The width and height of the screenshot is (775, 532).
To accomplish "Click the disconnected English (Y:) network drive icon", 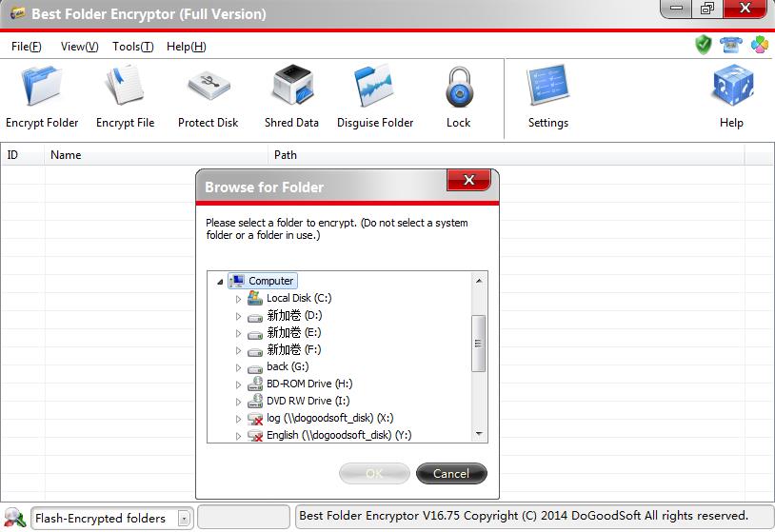I will click(255, 435).
